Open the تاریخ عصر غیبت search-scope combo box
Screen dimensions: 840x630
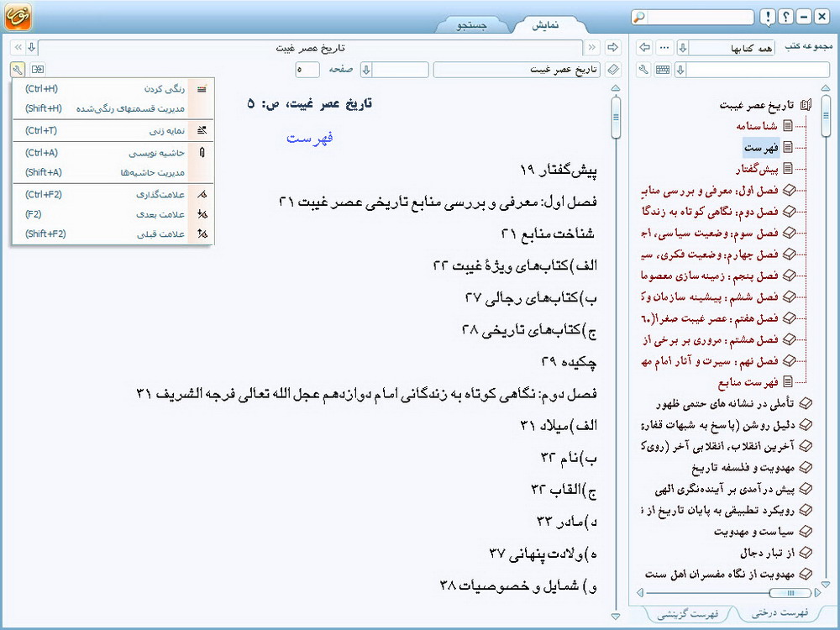coord(517,70)
